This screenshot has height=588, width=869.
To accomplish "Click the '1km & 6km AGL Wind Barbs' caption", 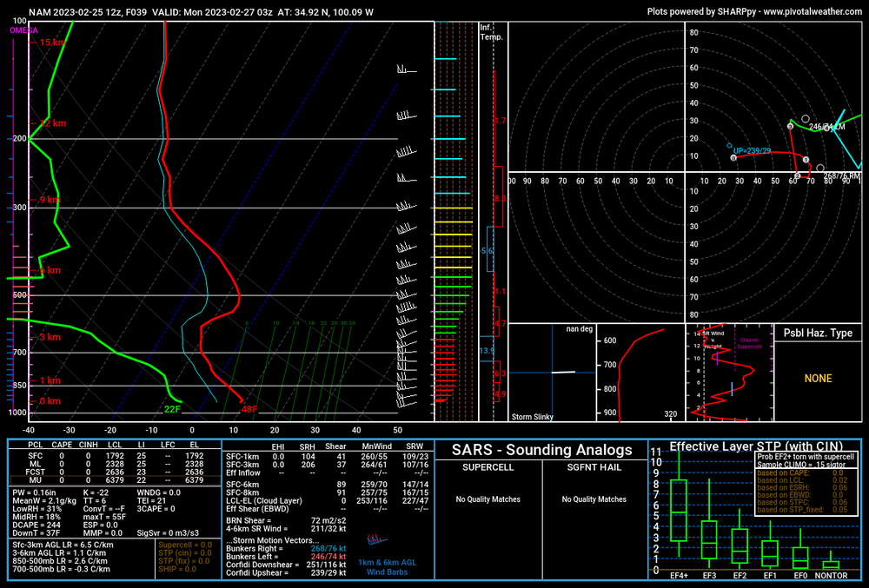I will tap(387, 567).
